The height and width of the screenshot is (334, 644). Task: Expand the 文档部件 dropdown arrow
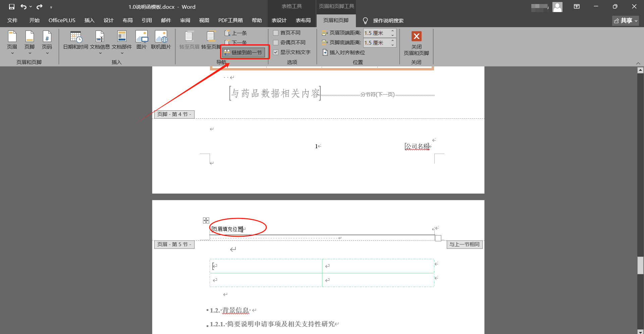point(122,53)
